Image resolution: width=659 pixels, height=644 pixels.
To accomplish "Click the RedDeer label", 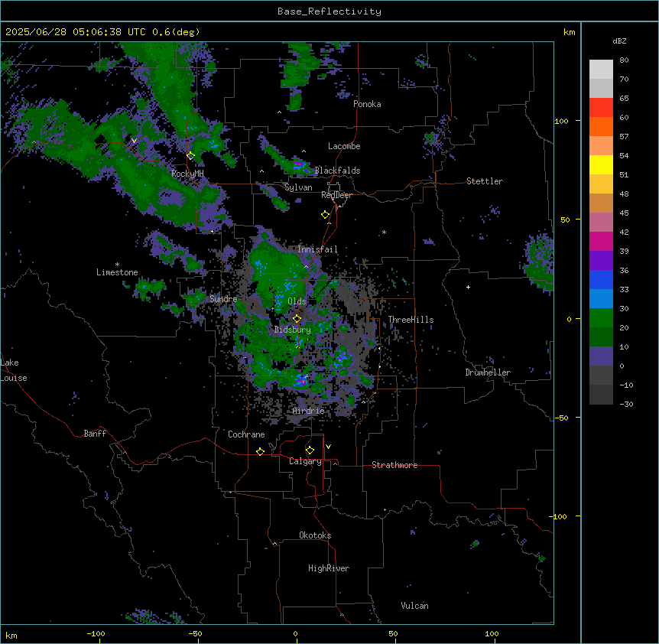I will coord(336,195).
